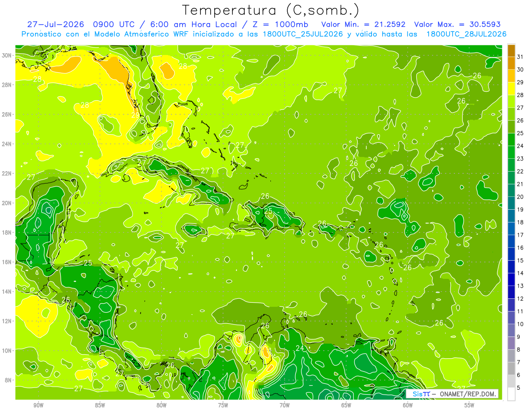The image size is (532, 411).
Task: Click latitude axis label "18N"
Action: pos(7,233)
